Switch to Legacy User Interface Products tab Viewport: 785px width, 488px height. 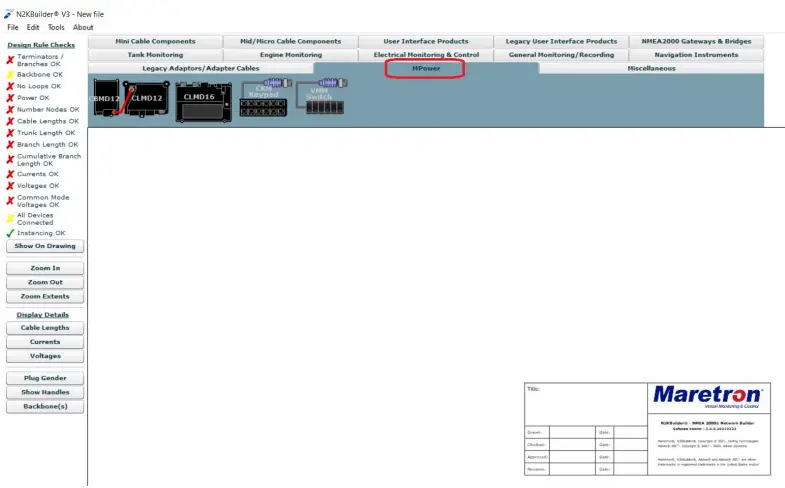[561, 42]
